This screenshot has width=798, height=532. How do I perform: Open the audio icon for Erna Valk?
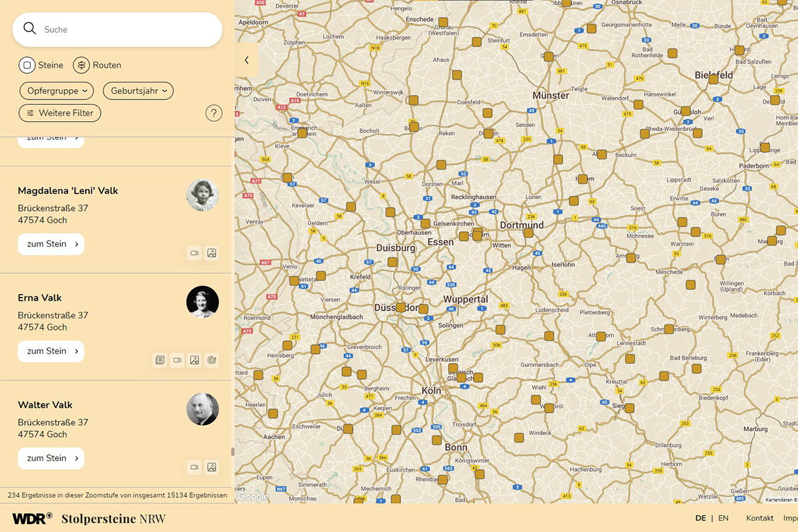pyautogui.click(x=212, y=360)
